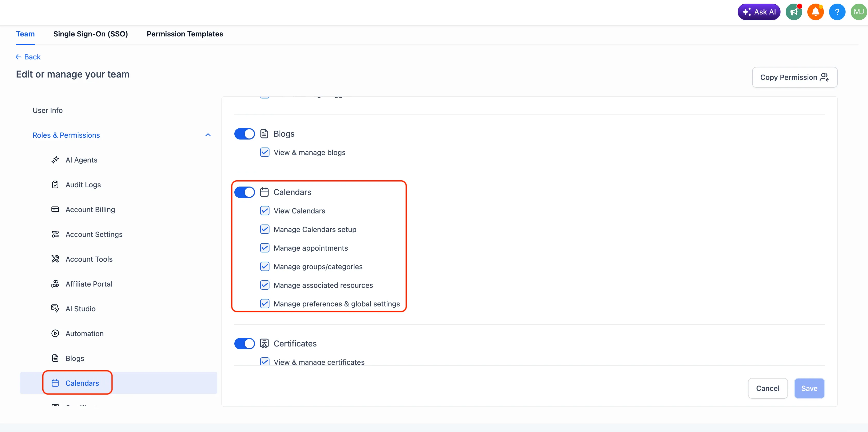This screenshot has width=868, height=432.
Task: Click the Affiliate Portal icon
Action: coord(55,284)
